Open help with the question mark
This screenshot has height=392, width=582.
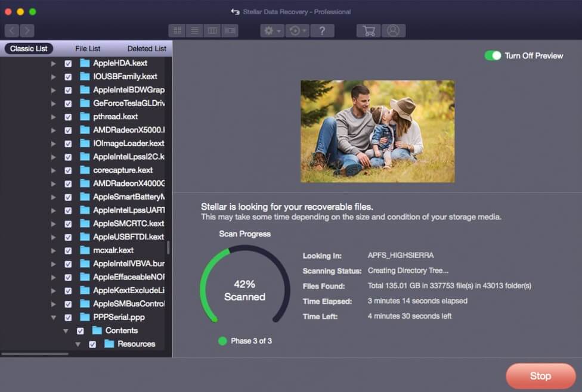pyautogui.click(x=322, y=31)
